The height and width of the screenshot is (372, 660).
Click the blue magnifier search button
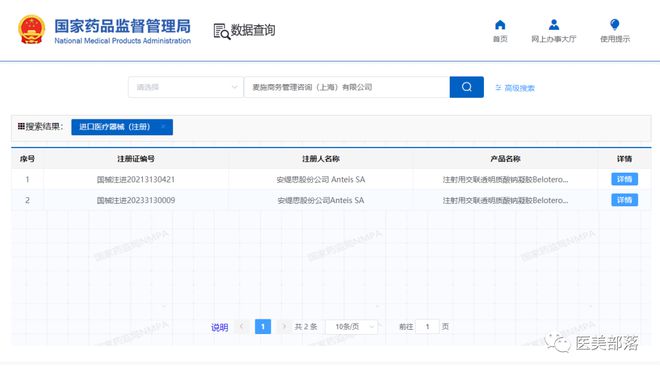466,87
